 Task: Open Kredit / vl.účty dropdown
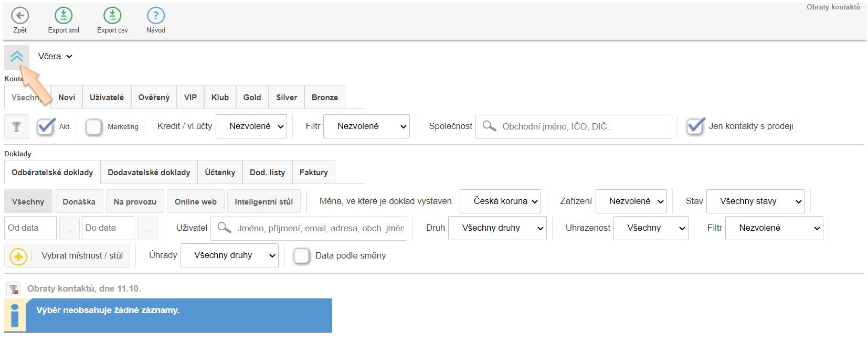click(x=251, y=126)
